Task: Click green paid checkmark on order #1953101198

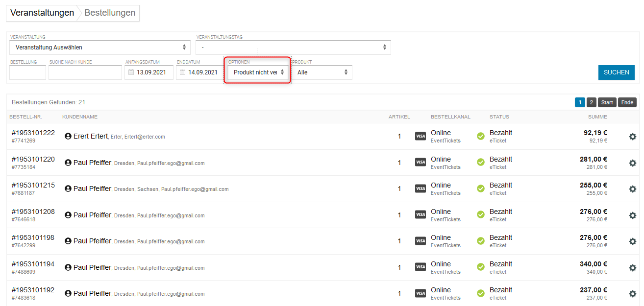Action: pyautogui.click(x=481, y=241)
